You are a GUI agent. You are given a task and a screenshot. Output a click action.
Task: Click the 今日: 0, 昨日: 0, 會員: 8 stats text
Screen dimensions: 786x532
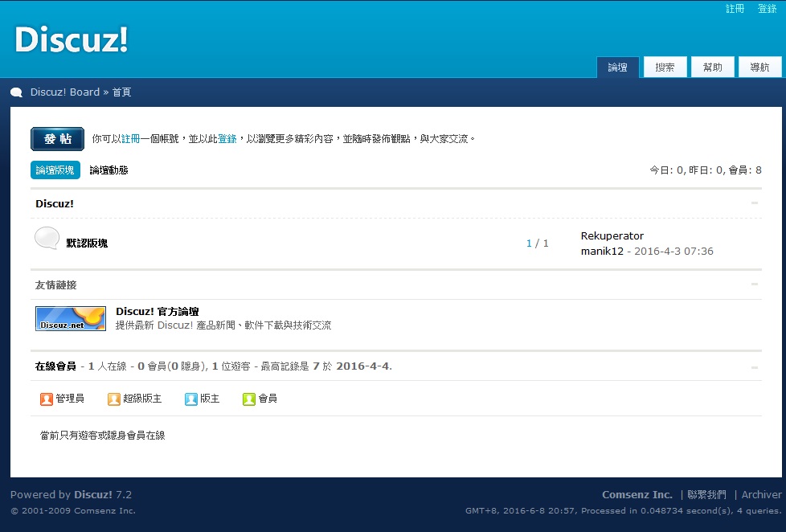point(706,170)
